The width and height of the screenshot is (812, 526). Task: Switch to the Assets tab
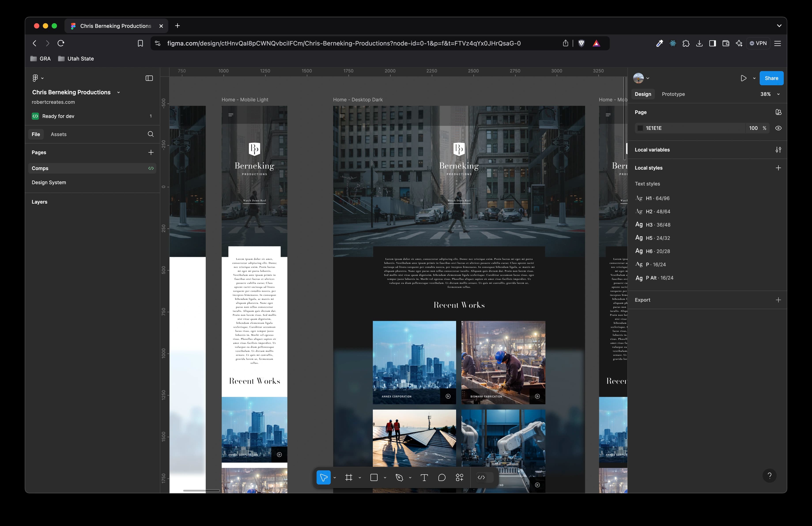[x=59, y=134]
